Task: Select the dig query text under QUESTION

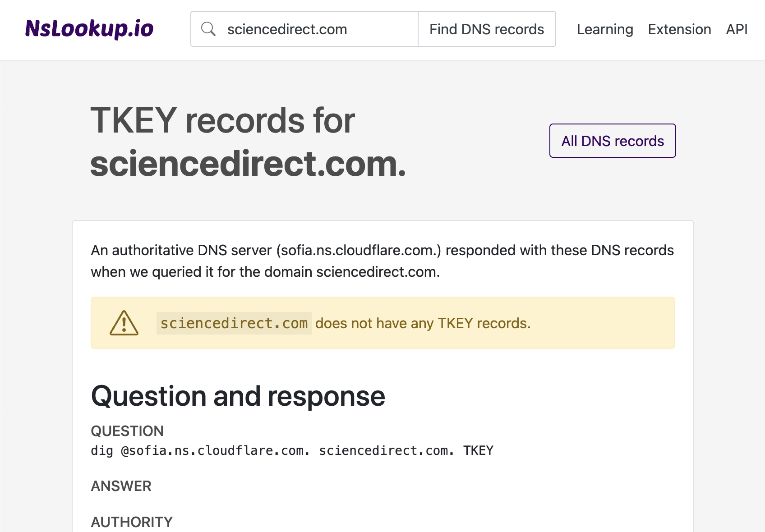Action: pos(292,450)
